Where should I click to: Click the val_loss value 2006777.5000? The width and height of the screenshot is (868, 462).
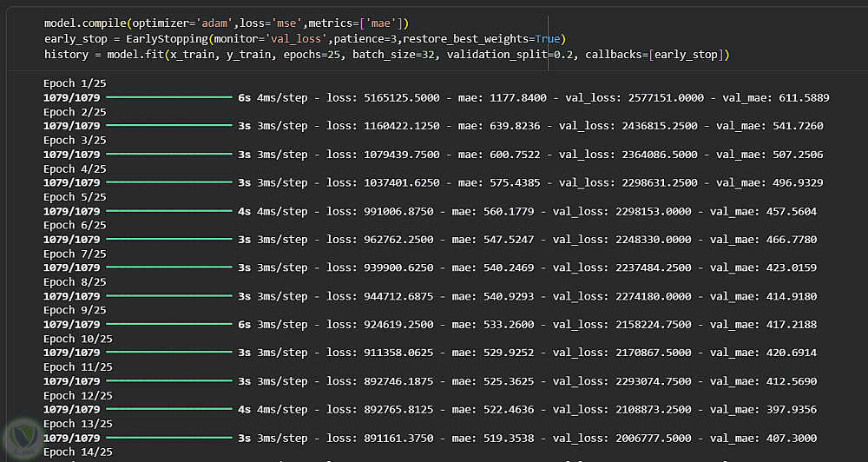654,439
